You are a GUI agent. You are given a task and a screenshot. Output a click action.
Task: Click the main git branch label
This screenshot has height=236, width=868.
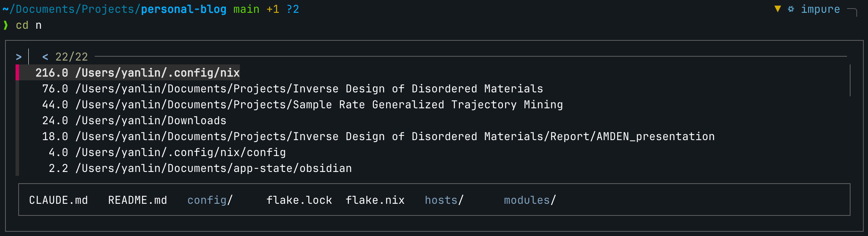246,9
